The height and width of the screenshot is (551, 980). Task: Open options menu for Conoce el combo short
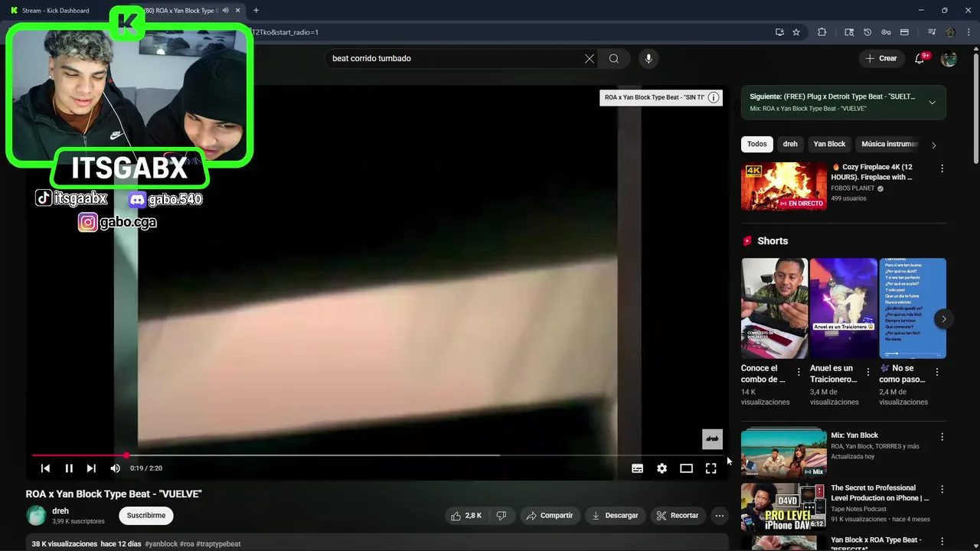pyautogui.click(x=799, y=372)
